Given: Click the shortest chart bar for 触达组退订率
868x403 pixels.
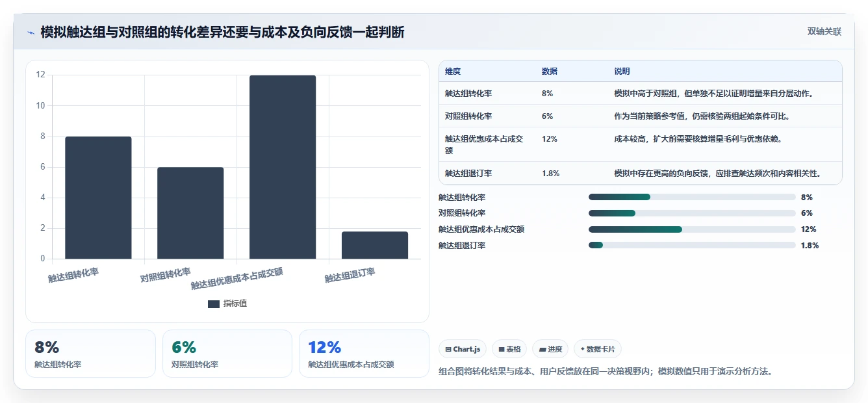Looking at the screenshot, I should (x=375, y=245).
